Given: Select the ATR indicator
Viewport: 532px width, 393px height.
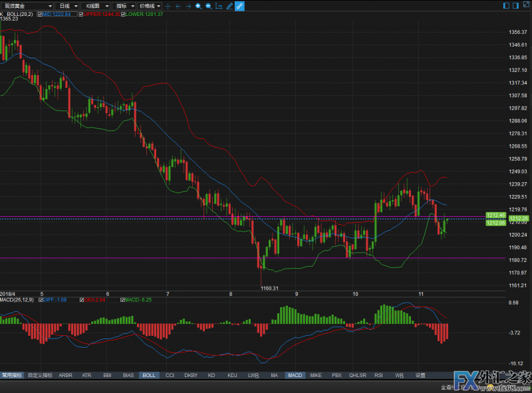Looking at the screenshot, I should pos(86,375).
